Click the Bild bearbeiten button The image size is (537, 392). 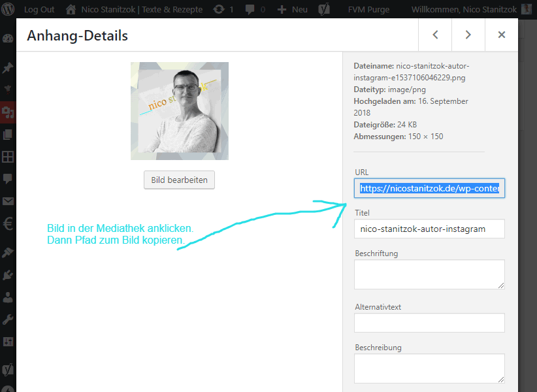[x=179, y=180]
